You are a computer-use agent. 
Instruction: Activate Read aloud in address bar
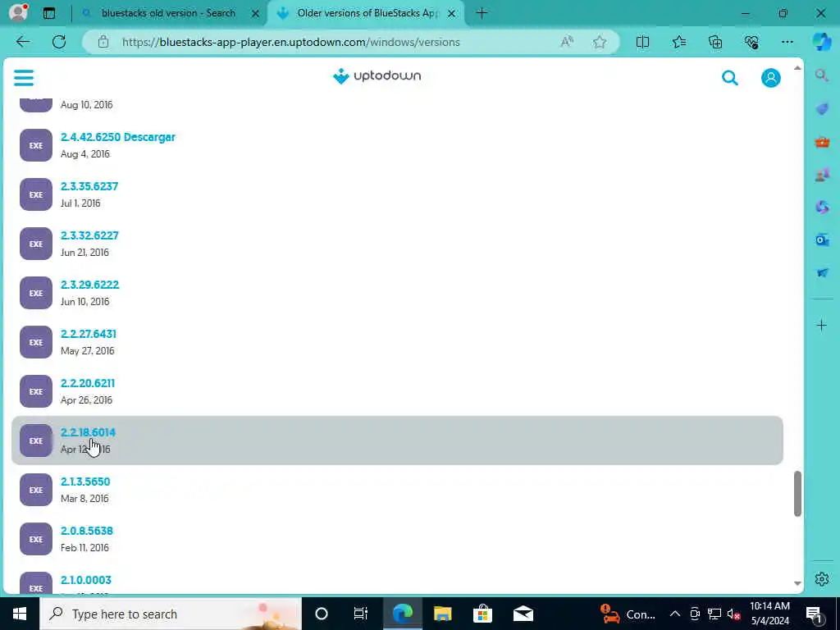(567, 42)
